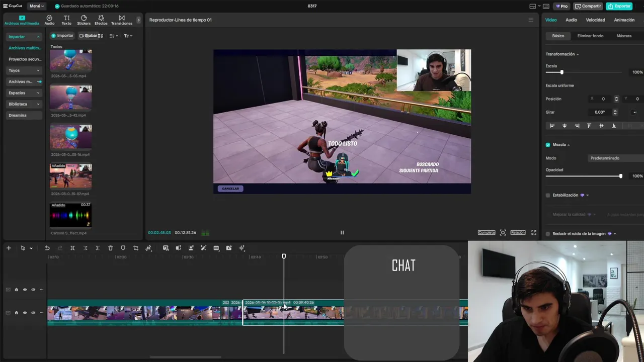The height and width of the screenshot is (362, 644).
Task: Lock the main video track
Action: click(16, 313)
